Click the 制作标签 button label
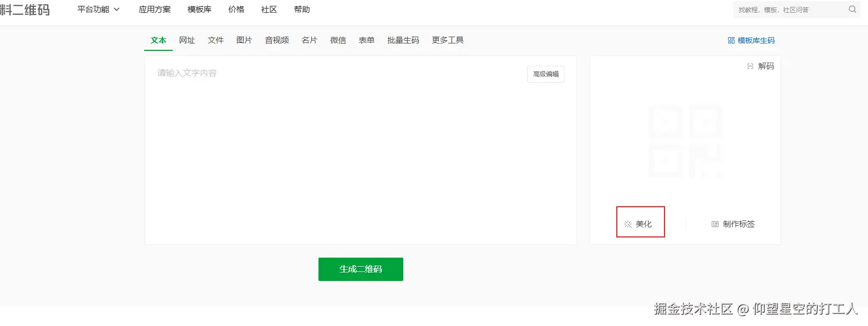The height and width of the screenshot is (326, 868). click(x=739, y=224)
